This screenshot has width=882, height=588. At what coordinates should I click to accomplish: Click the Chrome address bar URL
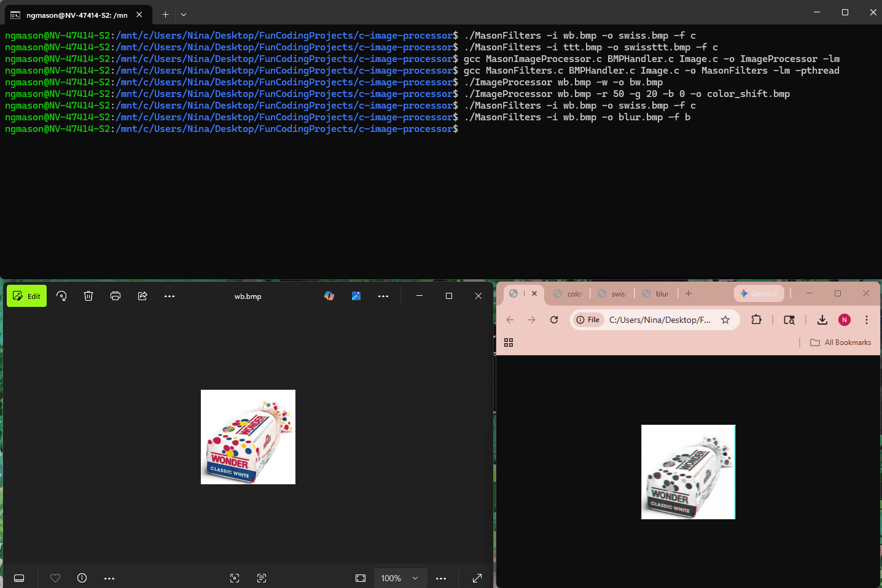(660, 320)
